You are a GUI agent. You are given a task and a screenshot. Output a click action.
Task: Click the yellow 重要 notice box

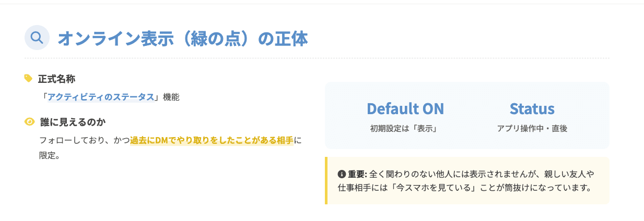(x=467, y=180)
